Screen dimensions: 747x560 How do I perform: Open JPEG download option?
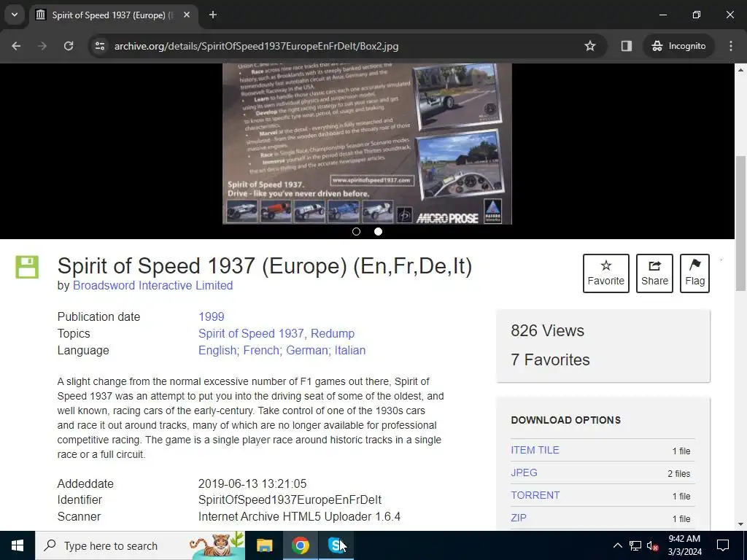pos(524,472)
